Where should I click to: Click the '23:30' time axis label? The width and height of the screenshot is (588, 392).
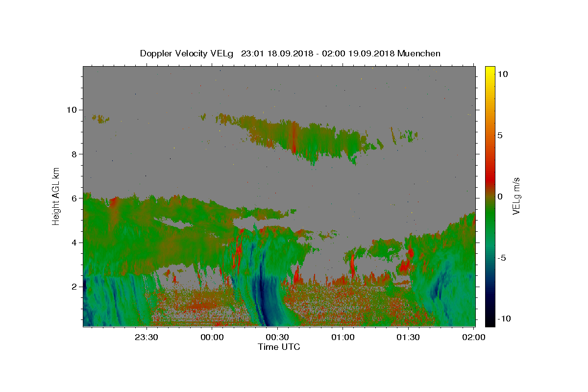(x=147, y=337)
